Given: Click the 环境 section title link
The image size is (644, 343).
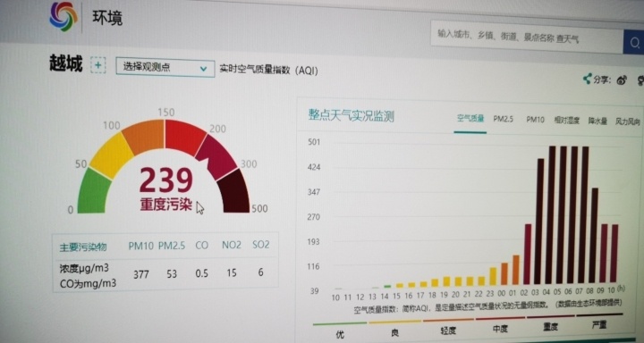Looking at the screenshot, I should pos(107,18).
